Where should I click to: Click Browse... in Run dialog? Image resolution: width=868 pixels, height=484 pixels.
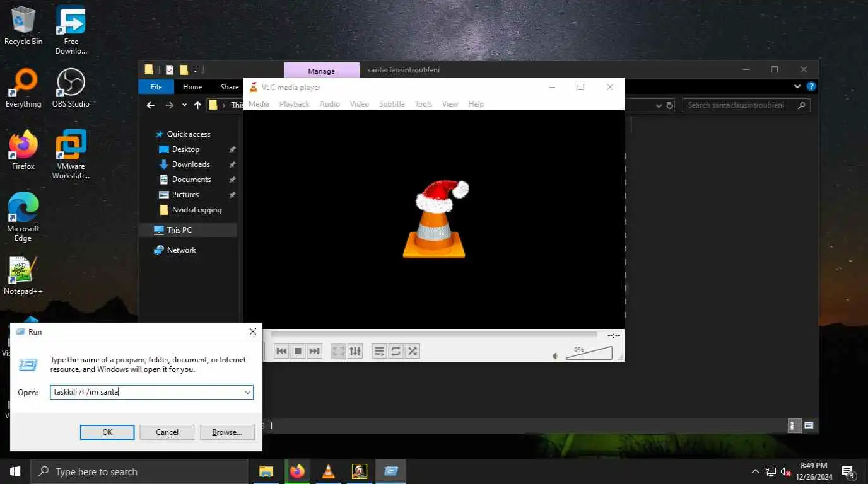coord(227,432)
